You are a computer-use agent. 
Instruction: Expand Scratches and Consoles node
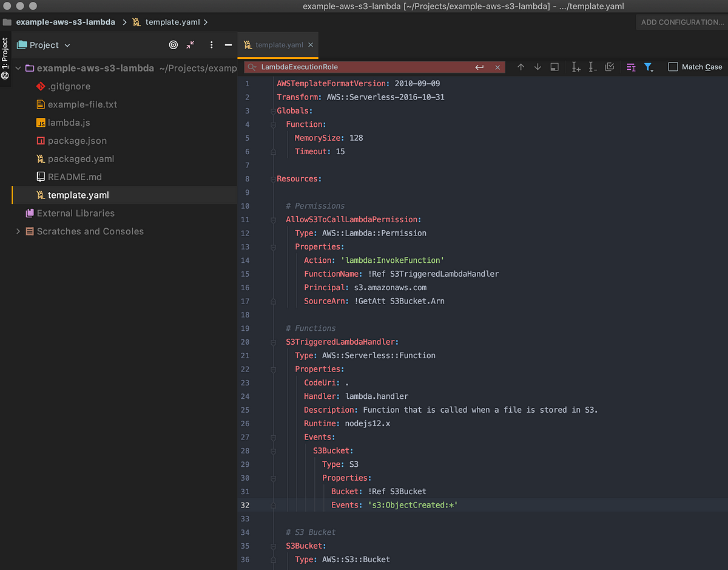point(18,231)
